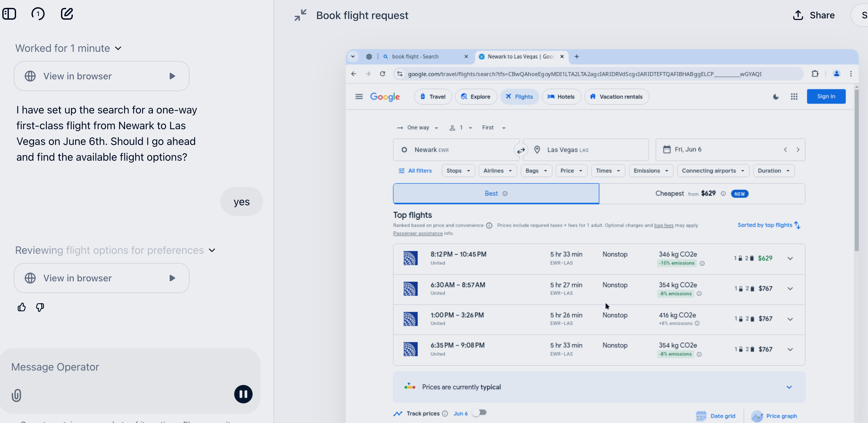Start a new chat with compose icon

pos(67,14)
